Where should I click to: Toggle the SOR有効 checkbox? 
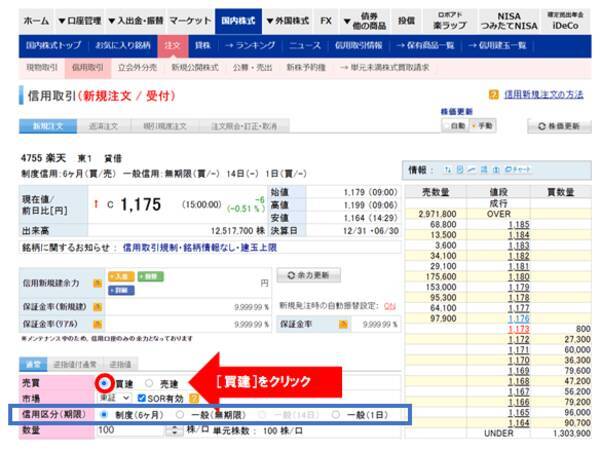coord(141,398)
